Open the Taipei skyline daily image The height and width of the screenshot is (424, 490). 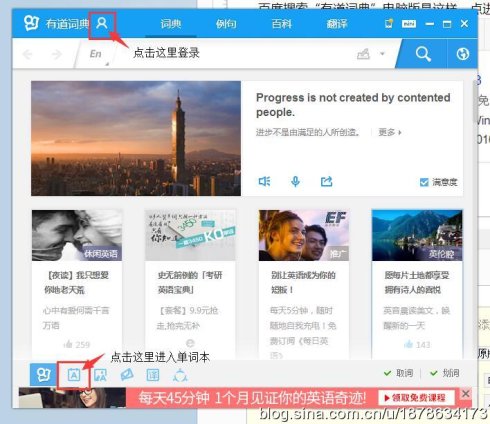pyautogui.click(x=136, y=138)
